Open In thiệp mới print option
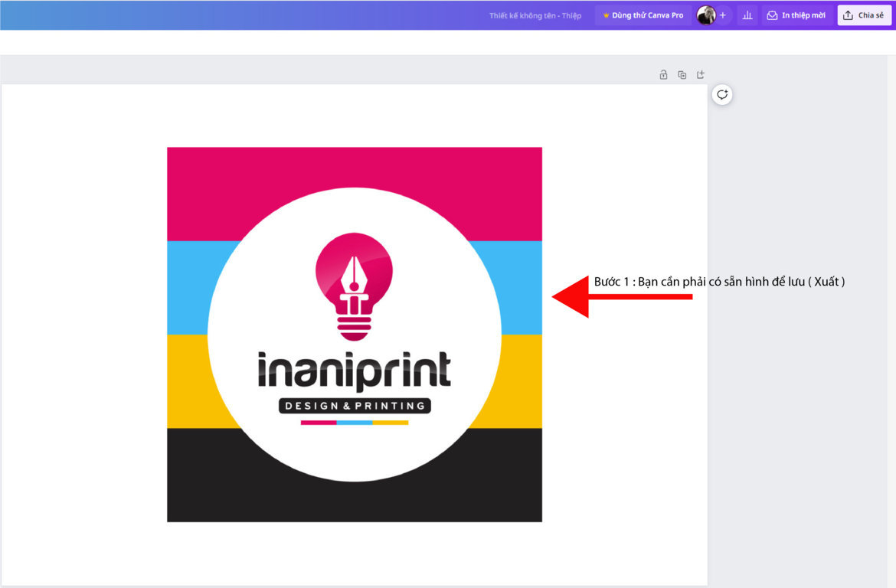The image size is (896, 588). 796,15
